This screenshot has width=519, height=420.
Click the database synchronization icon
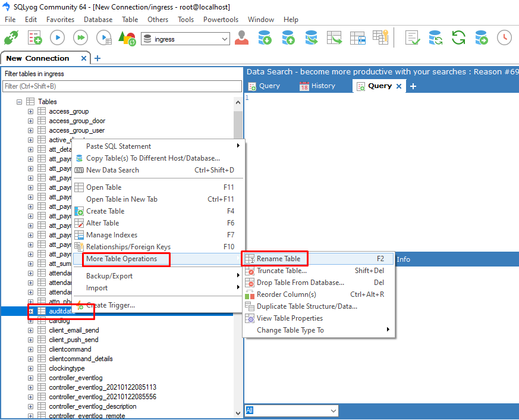[435, 37]
